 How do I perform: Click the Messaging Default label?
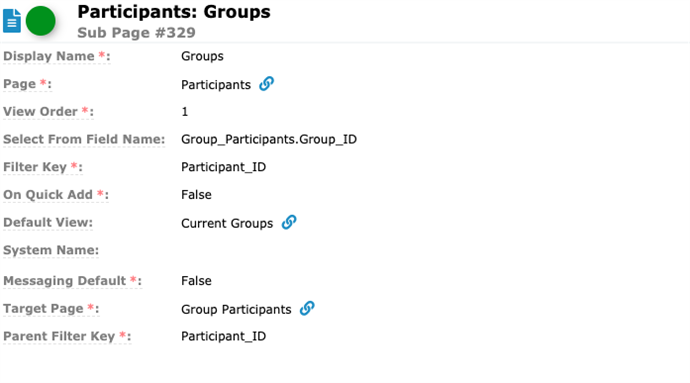(72, 281)
